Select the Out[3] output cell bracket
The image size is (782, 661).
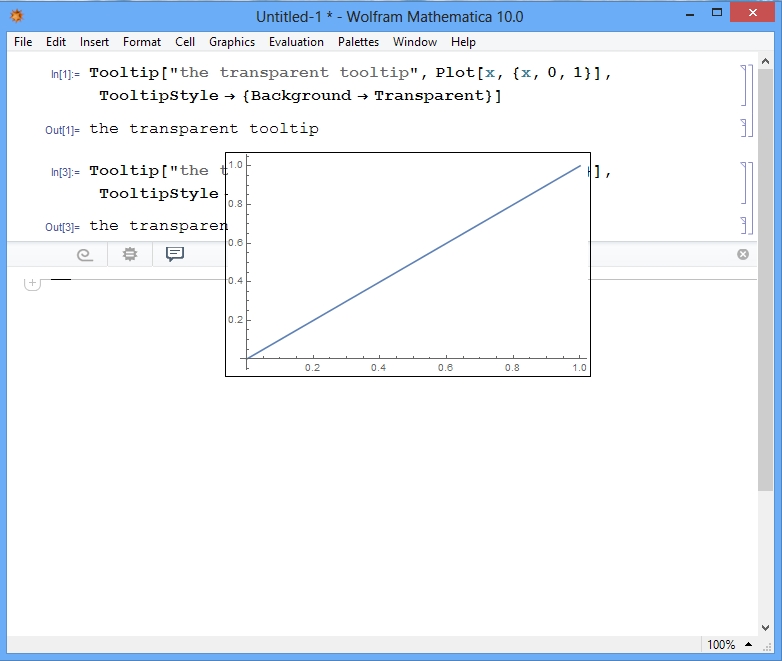pyautogui.click(x=743, y=225)
